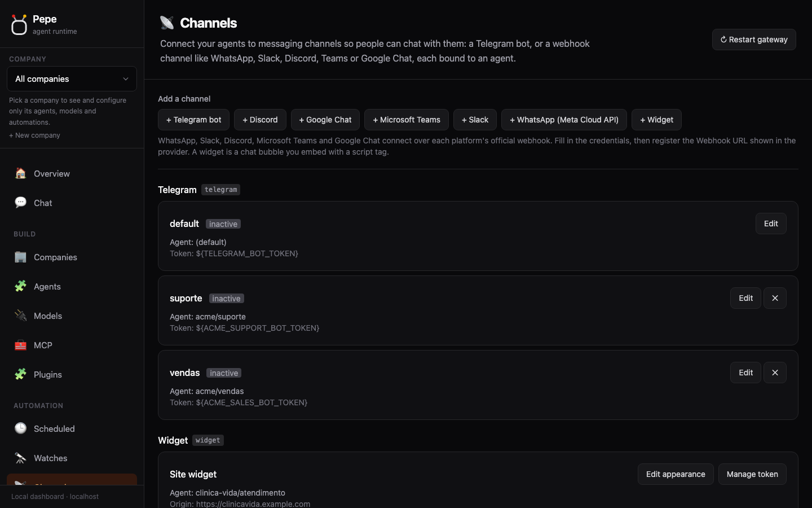Click the + New company link
Viewport: 812px width, 508px height.
[34, 135]
